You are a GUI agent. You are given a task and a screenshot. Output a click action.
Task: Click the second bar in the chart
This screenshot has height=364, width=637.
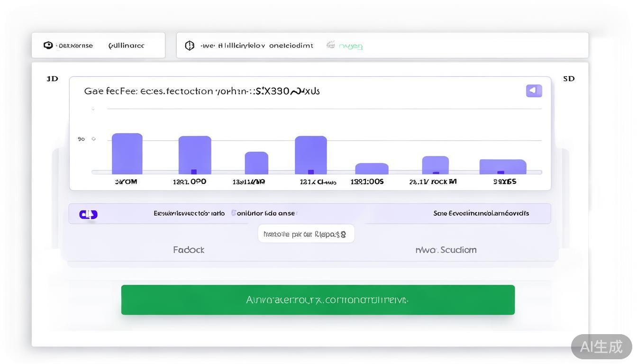(195, 155)
